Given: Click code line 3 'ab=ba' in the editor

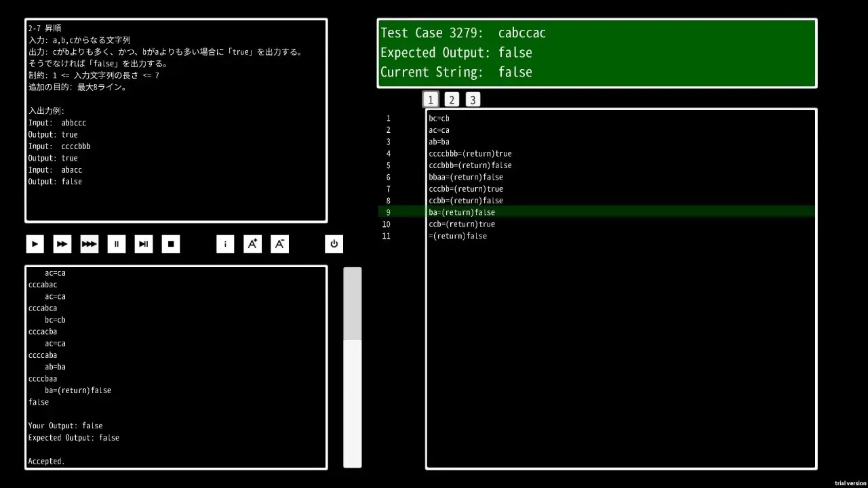Looking at the screenshot, I should (x=439, y=142).
